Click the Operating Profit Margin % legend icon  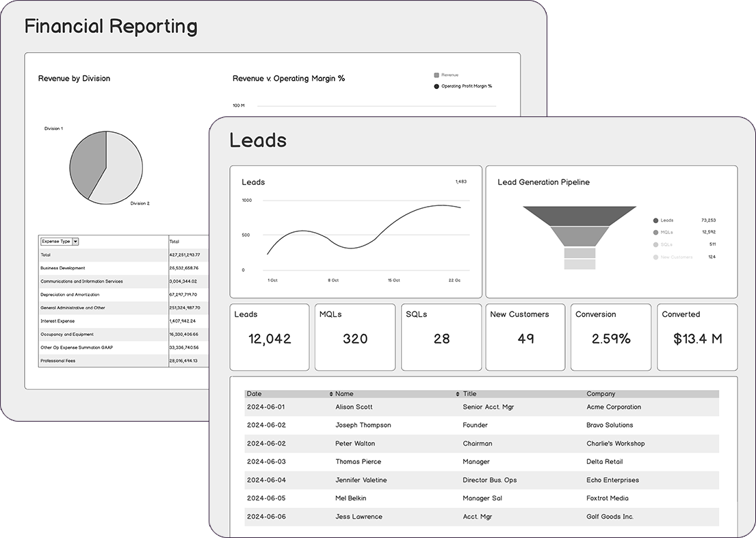pos(436,86)
